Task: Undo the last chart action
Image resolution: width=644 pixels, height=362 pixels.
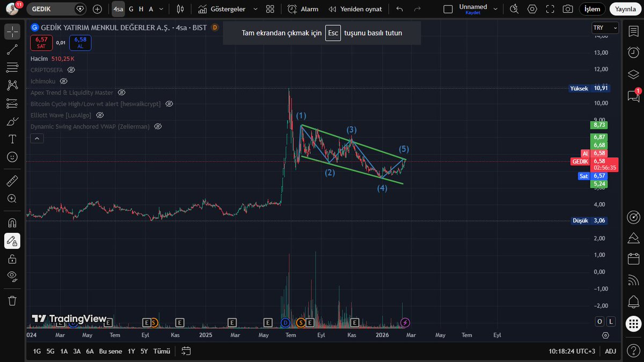Action: (x=399, y=9)
